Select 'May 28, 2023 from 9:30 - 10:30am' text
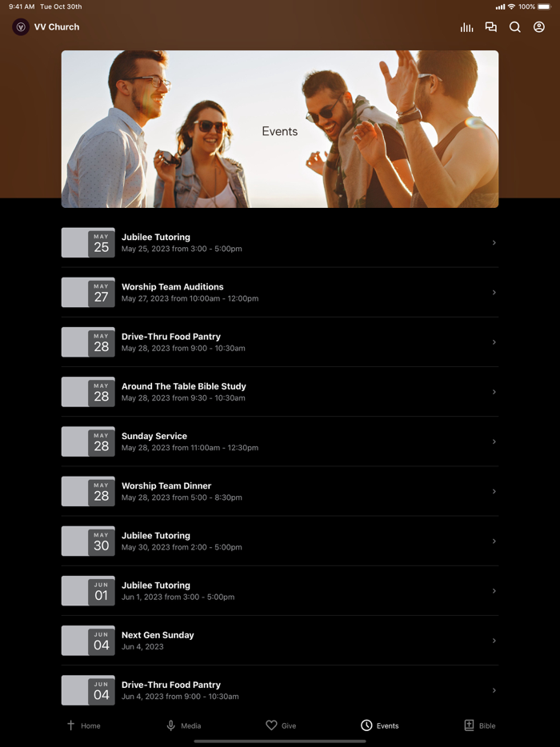The width and height of the screenshot is (560, 747). (x=183, y=397)
